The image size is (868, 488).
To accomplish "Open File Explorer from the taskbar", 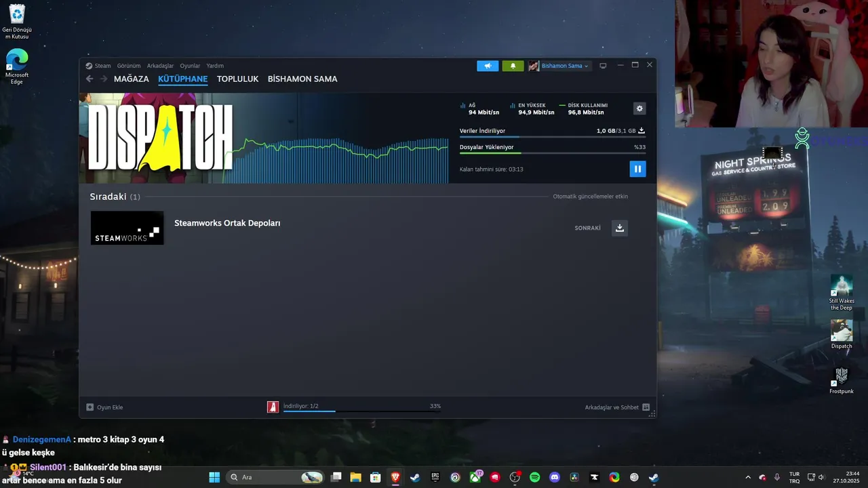I will tap(355, 477).
